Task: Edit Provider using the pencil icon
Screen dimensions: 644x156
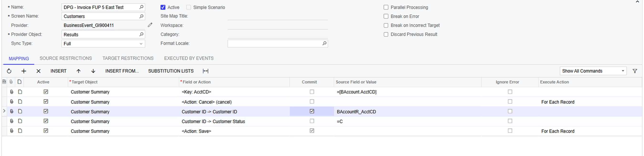Action: pos(150,25)
